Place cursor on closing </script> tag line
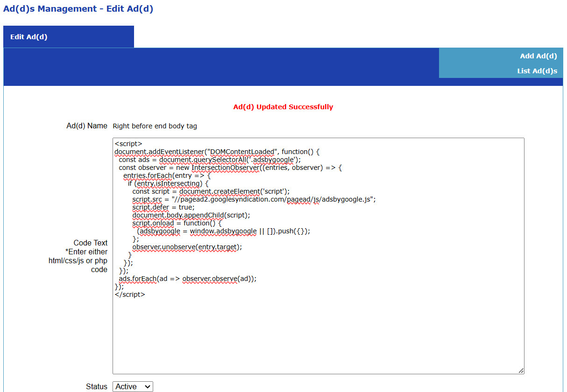 (x=130, y=294)
